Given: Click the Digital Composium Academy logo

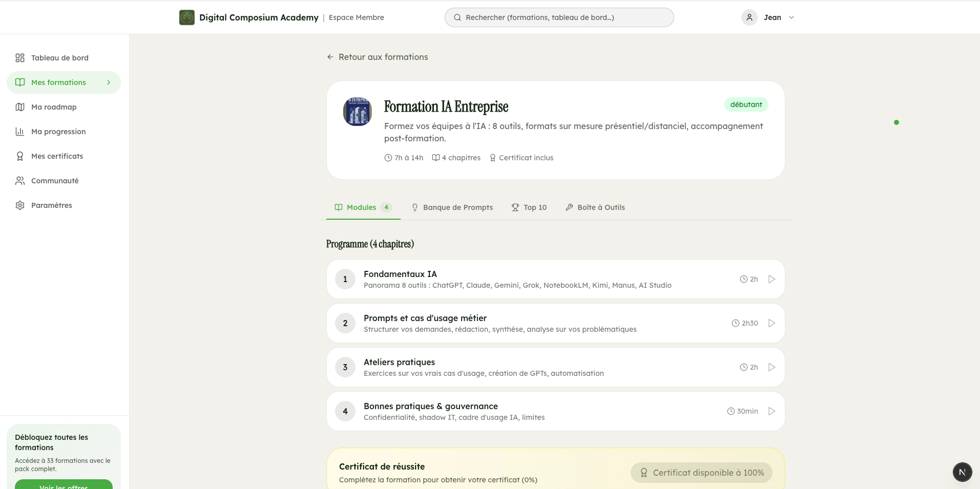Looking at the screenshot, I should point(186,17).
